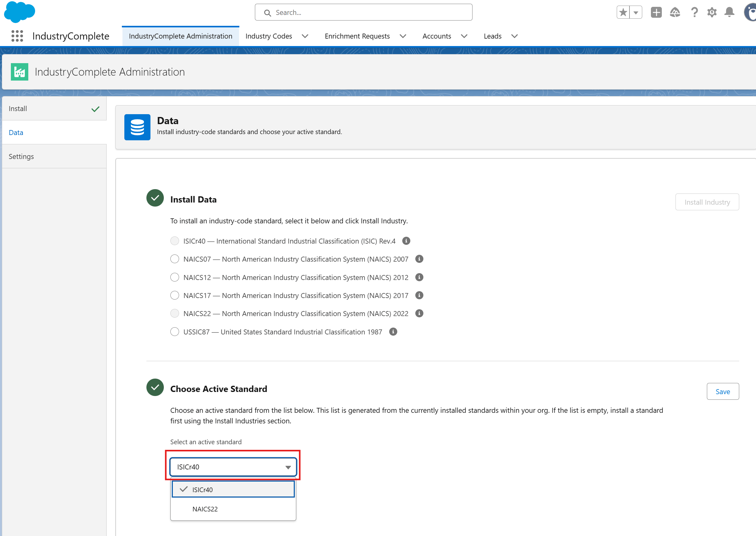Open the Notifications bell icon
This screenshot has height=536, width=756.
(x=729, y=12)
